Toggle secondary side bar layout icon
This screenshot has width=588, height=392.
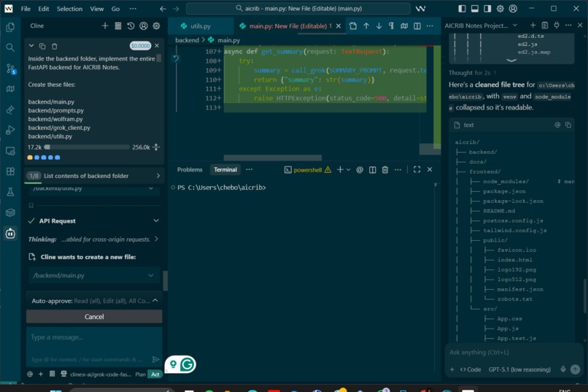pyautogui.click(x=487, y=8)
